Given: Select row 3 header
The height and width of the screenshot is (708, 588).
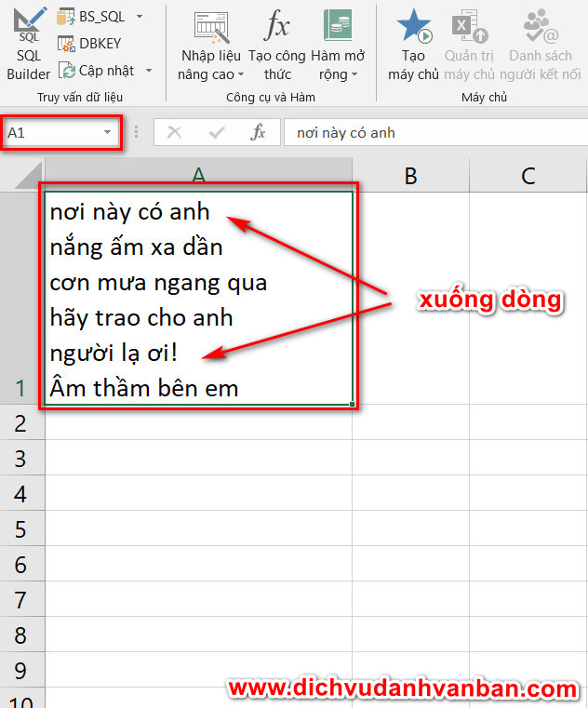Looking at the screenshot, I should [x=21, y=458].
